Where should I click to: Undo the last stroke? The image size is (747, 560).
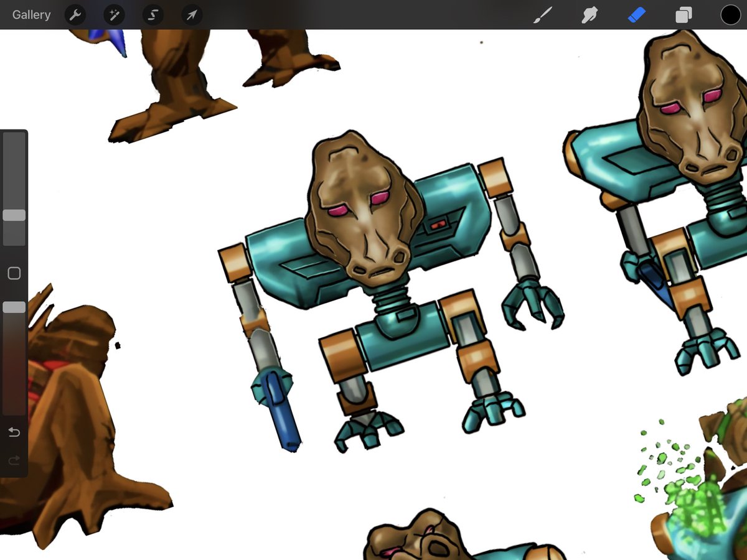pyautogui.click(x=13, y=432)
